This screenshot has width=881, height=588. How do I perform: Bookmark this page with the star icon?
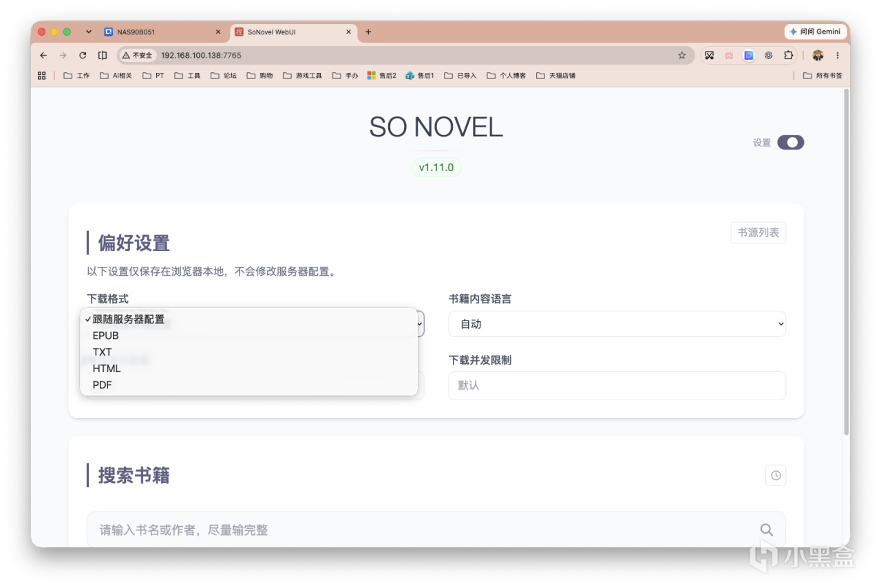(x=682, y=56)
